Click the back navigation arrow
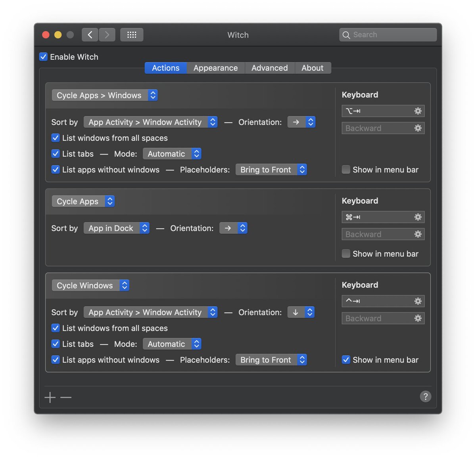Viewport: 476px width, 459px height. [90, 35]
